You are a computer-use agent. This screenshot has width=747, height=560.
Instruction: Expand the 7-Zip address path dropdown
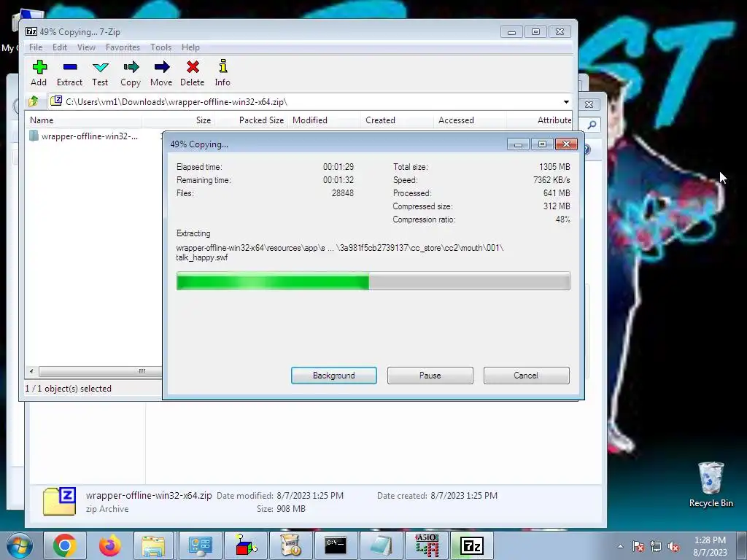(x=566, y=102)
